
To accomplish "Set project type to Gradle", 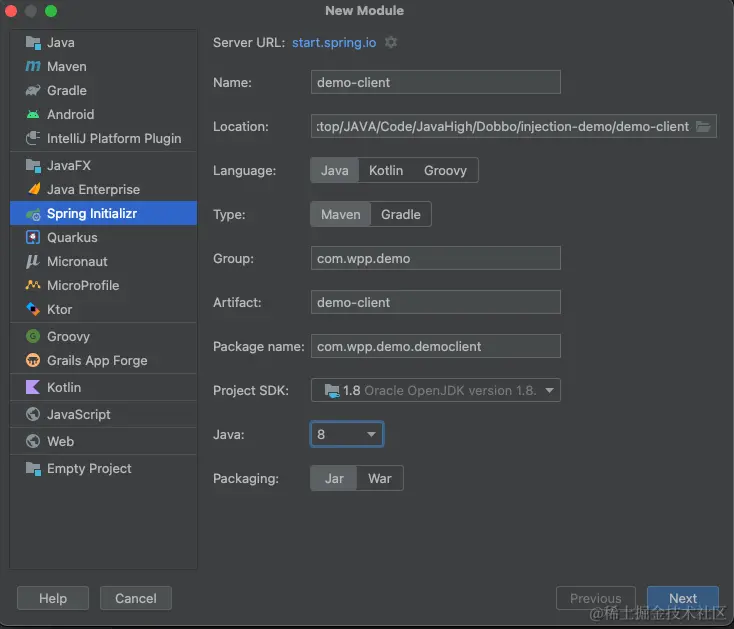I will [401, 215].
